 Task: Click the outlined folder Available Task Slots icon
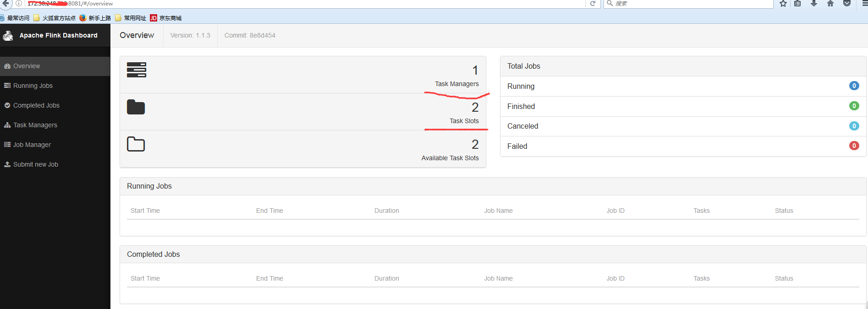coord(136,144)
